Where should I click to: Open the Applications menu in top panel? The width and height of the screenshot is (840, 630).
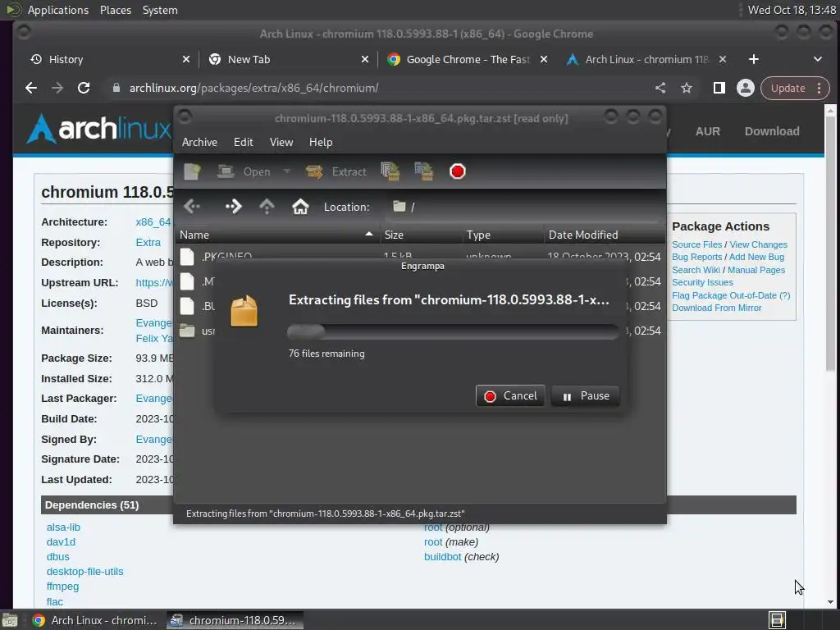point(58,10)
